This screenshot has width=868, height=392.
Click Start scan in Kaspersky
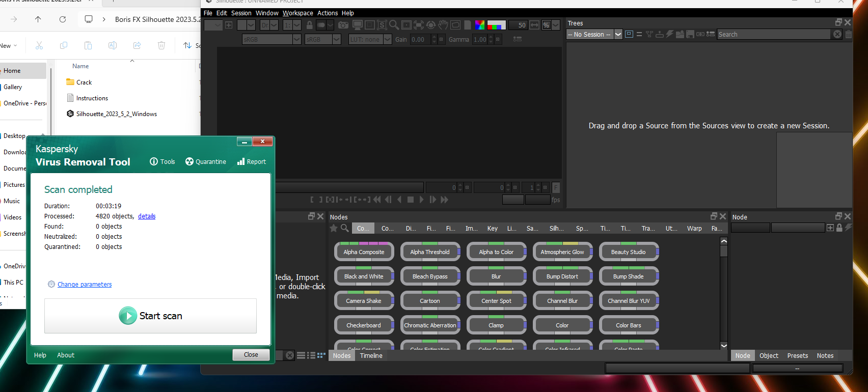pos(150,316)
